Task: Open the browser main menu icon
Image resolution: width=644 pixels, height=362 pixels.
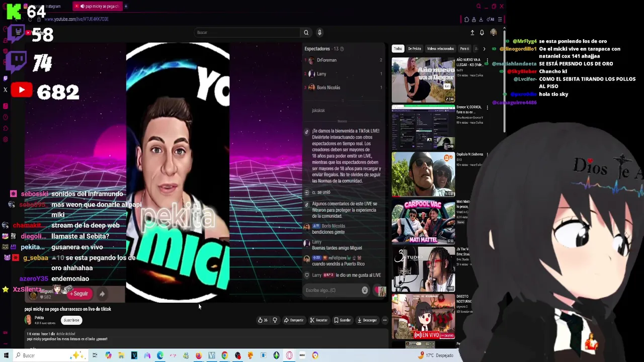Action: (x=500, y=19)
